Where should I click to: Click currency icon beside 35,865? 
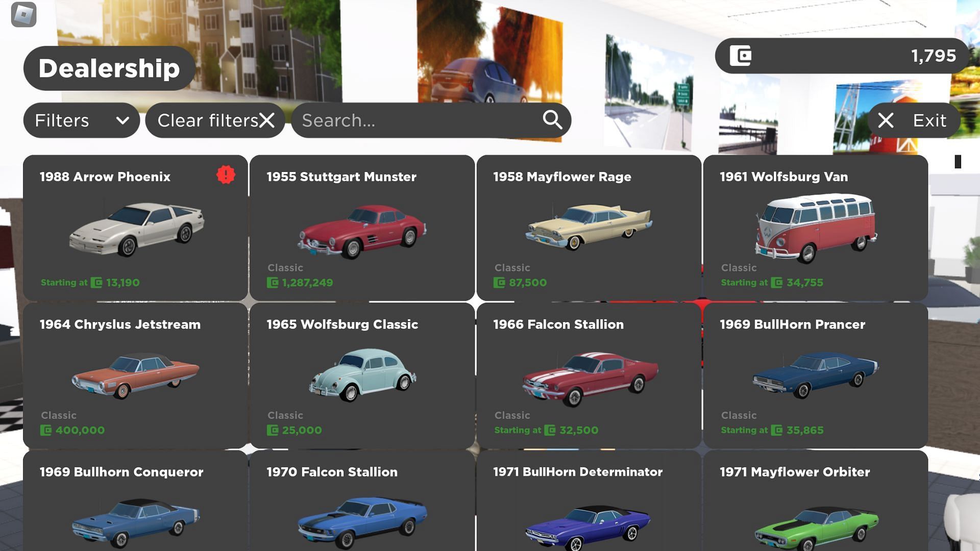pos(777,430)
